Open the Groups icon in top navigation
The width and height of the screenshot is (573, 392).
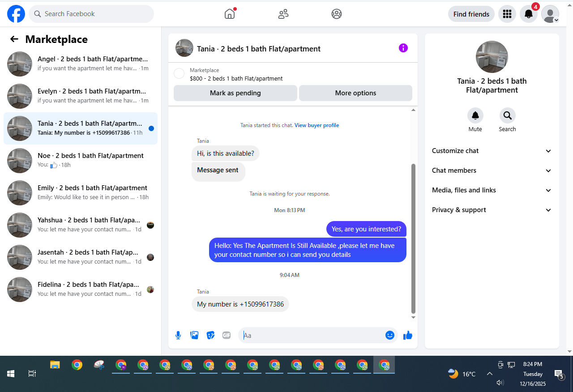coord(337,14)
